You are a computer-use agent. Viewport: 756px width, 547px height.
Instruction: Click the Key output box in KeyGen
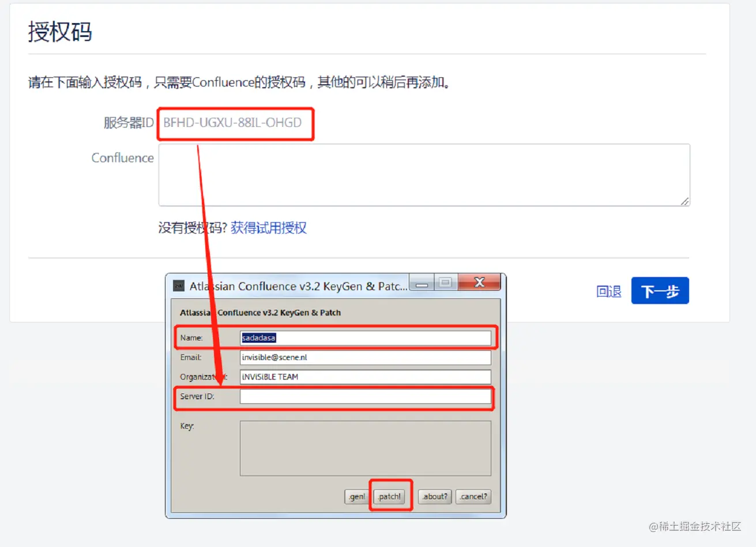click(366, 448)
